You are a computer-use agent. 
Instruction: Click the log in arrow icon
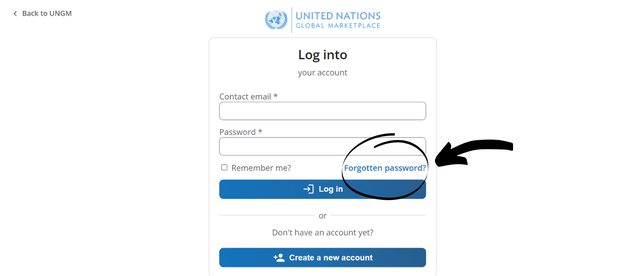pyautogui.click(x=309, y=189)
